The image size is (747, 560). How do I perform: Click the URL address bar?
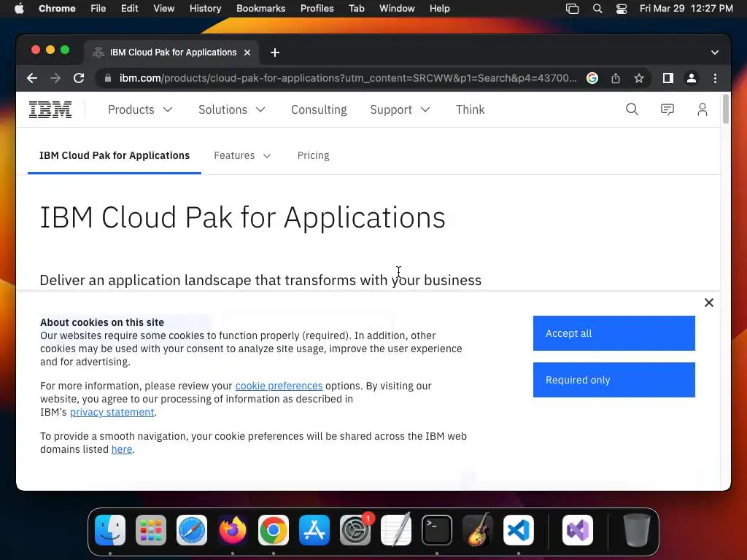[348, 78]
